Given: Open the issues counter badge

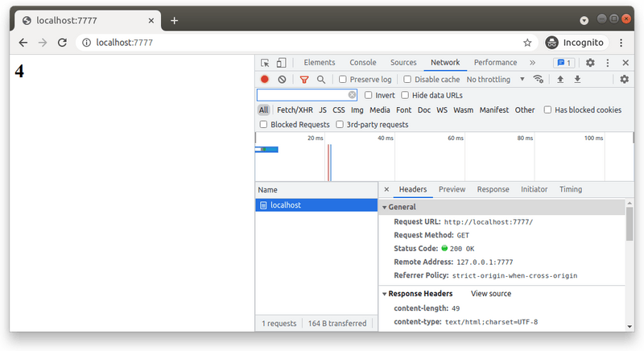Looking at the screenshot, I should click(564, 63).
